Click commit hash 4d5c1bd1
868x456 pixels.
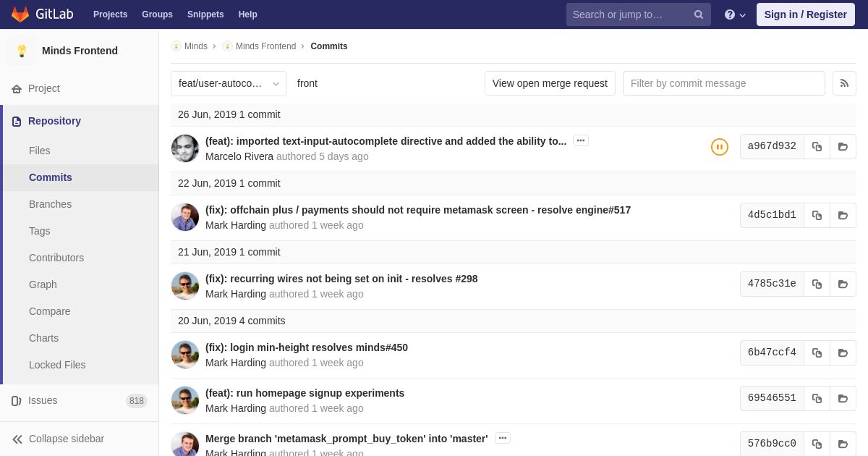click(772, 215)
